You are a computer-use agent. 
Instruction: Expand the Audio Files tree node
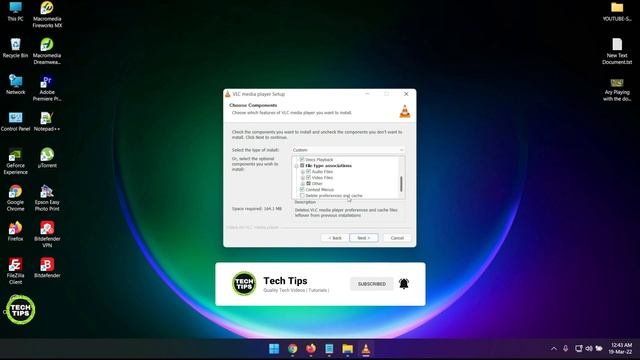[302, 172]
